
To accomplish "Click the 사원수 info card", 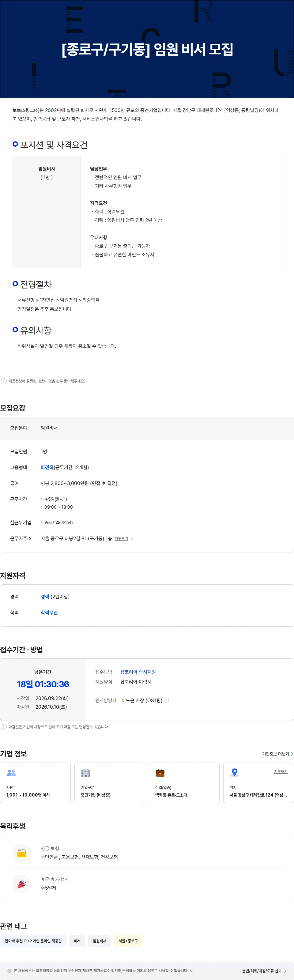I will click(35, 782).
